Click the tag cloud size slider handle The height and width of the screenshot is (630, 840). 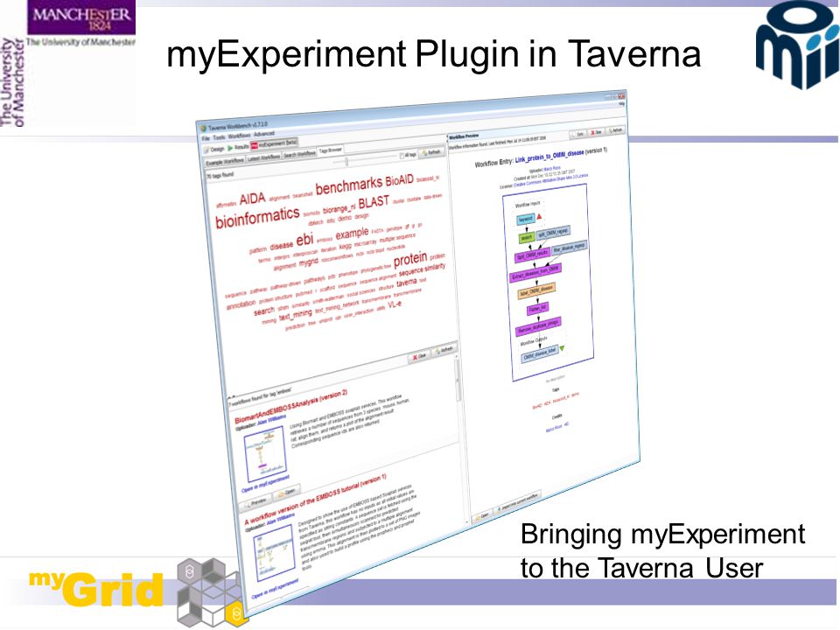[347, 161]
